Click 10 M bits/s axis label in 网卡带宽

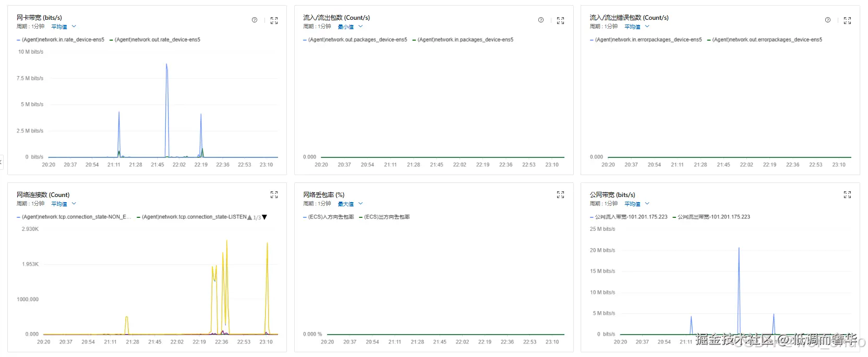(x=31, y=52)
